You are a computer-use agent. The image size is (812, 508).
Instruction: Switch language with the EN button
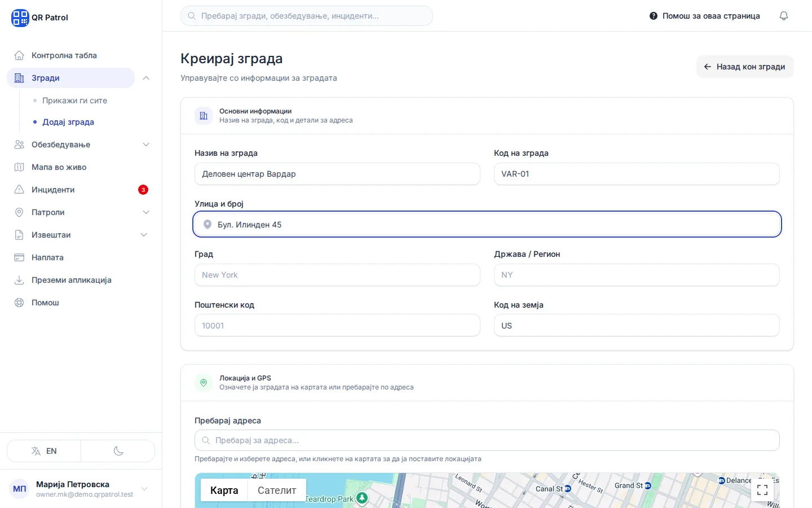click(44, 451)
